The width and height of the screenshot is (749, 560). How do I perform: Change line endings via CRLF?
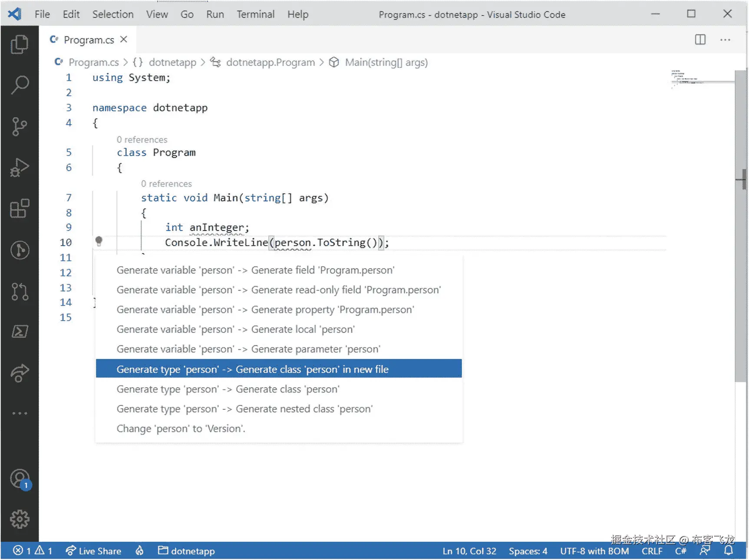point(652,551)
